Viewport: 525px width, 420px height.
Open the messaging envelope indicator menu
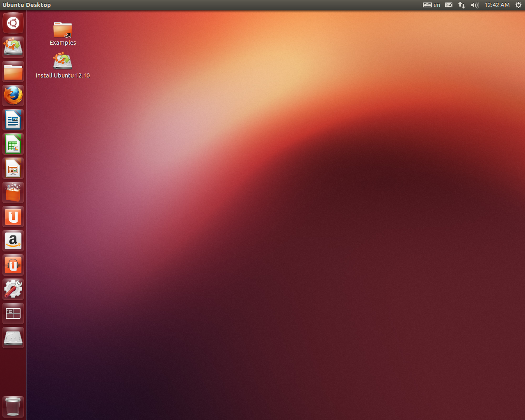(448, 5)
